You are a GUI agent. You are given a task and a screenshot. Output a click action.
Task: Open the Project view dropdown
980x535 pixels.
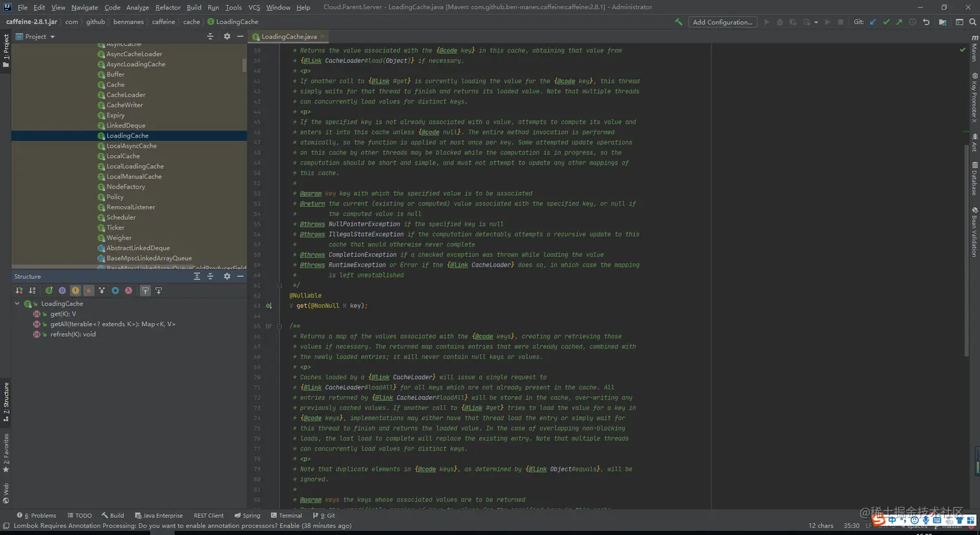pyautogui.click(x=52, y=37)
